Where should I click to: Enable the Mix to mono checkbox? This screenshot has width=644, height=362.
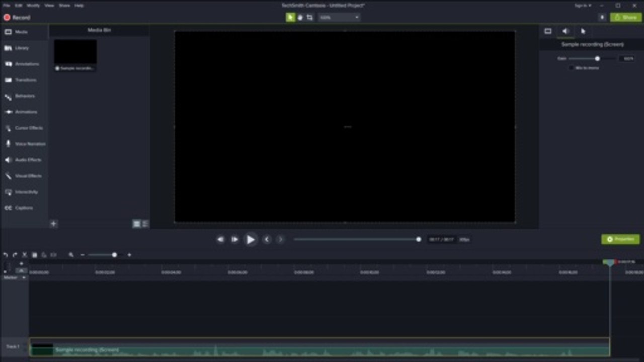571,67
